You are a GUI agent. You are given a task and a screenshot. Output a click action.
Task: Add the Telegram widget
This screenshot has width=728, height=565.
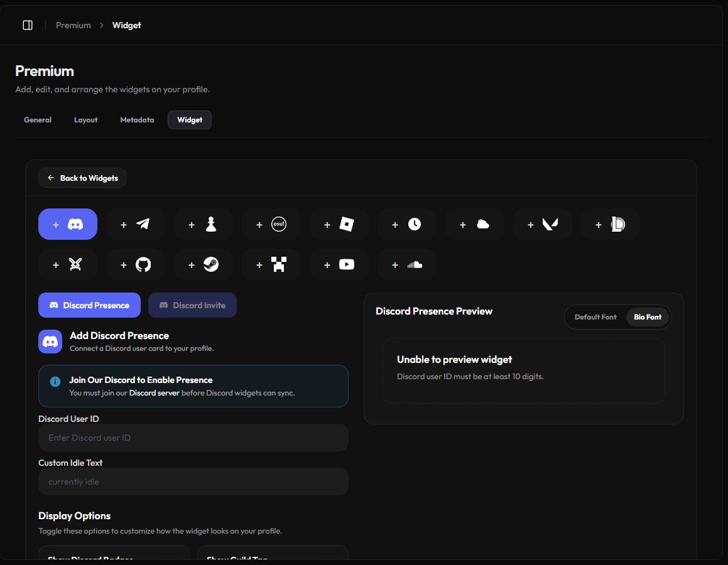tap(136, 224)
